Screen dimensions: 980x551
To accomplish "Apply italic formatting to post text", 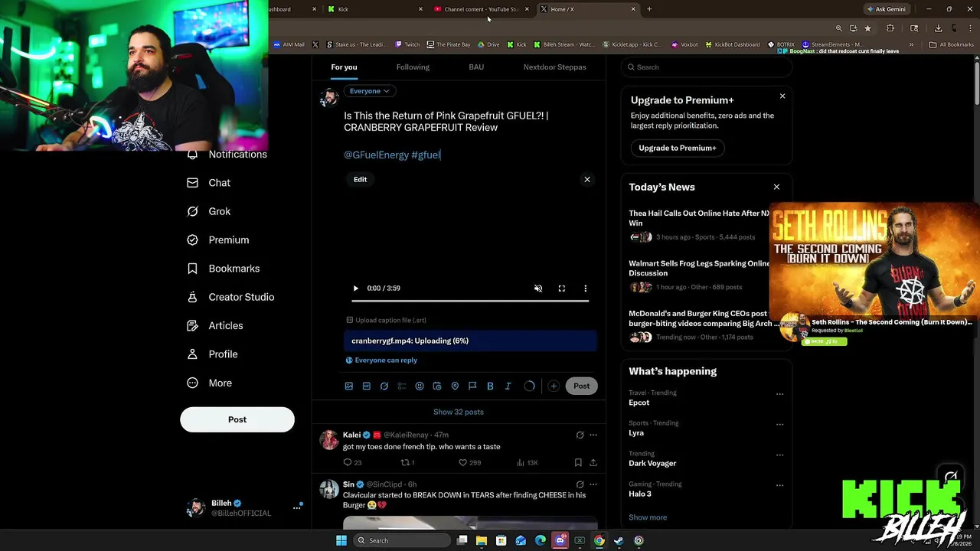I will coord(508,386).
